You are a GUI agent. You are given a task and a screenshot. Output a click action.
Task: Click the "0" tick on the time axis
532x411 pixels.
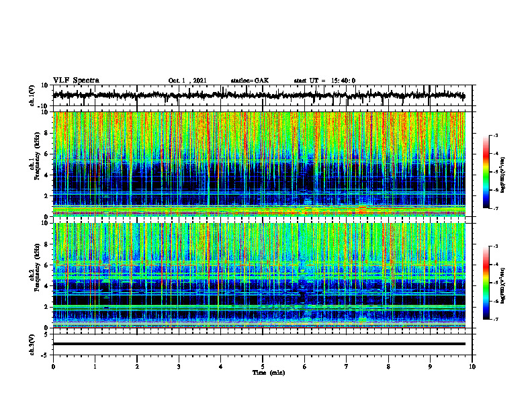click(53, 367)
